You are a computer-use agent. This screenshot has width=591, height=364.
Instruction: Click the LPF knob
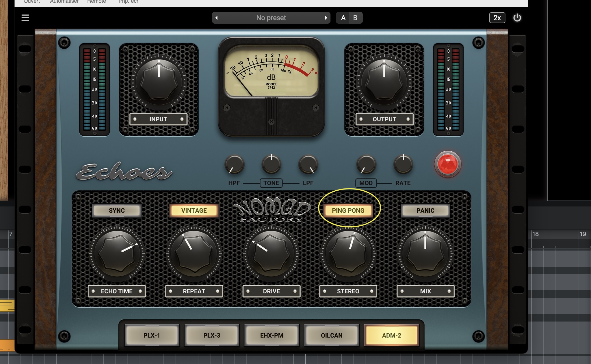[x=308, y=164]
